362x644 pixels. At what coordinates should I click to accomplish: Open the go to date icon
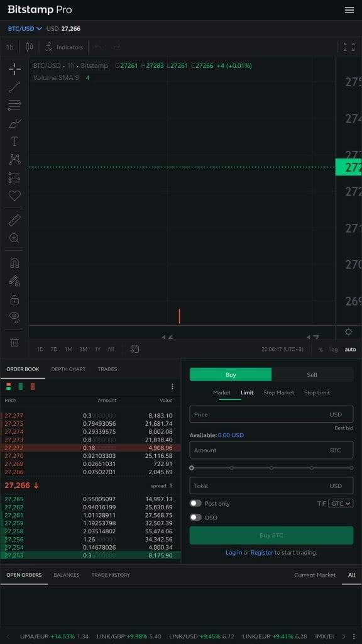(x=134, y=349)
